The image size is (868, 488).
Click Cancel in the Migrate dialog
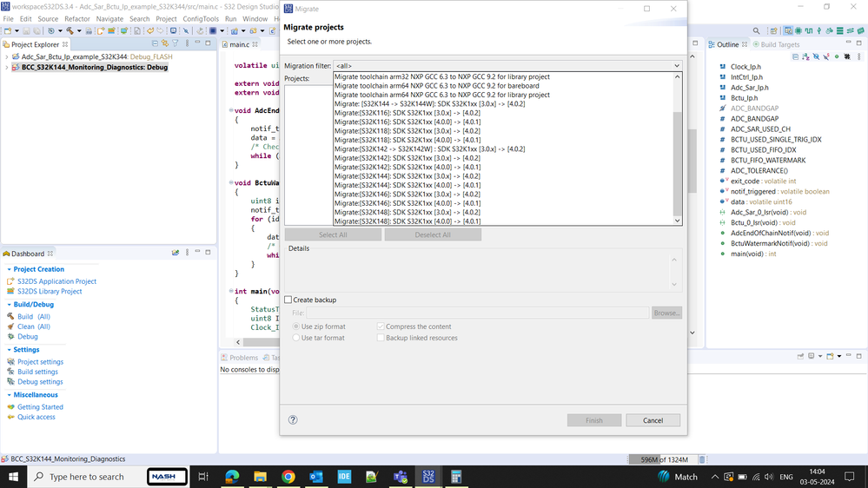653,420
